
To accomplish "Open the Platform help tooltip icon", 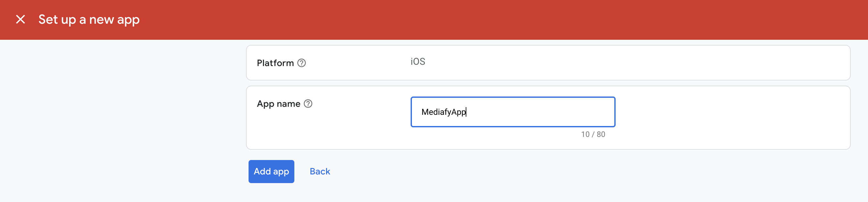I will pos(301,63).
